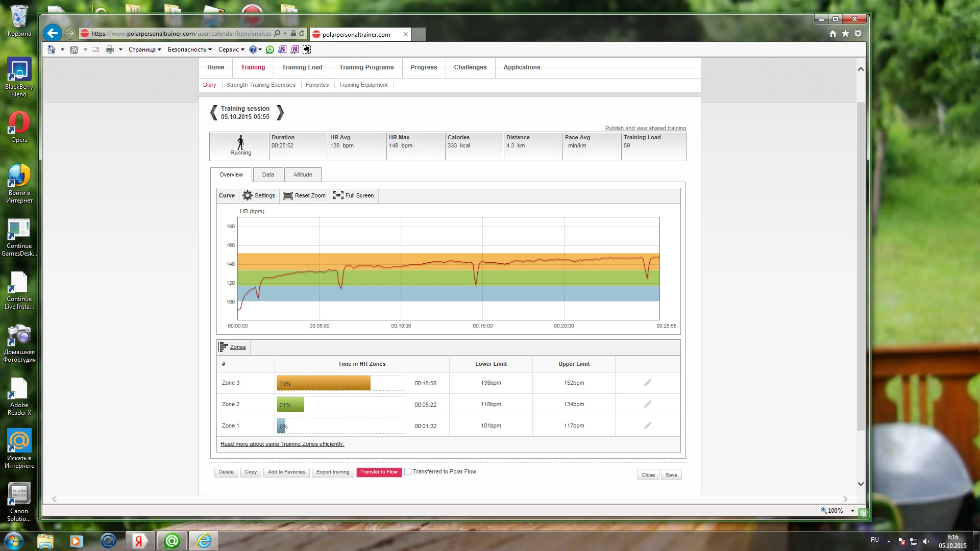This screenshot has width=980, height=551.
Task: Expand the Безопасность dropdown menu
Action: 189,49
